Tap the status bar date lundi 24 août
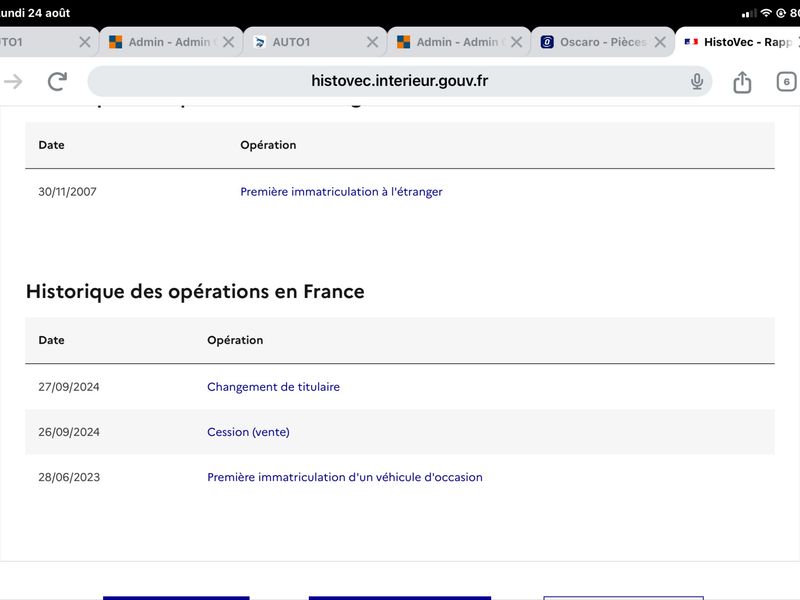The height and width of the screenshot is (600, 800). point(35,13)
